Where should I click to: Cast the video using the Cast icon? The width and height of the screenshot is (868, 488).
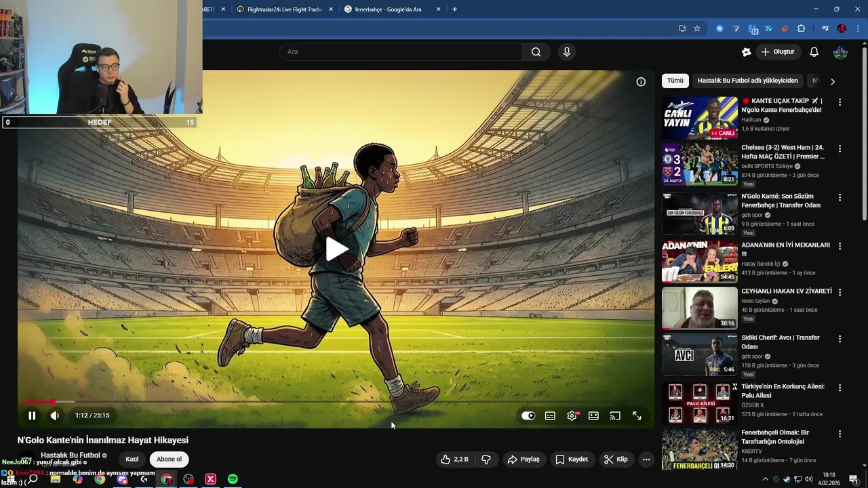(615, 415)
